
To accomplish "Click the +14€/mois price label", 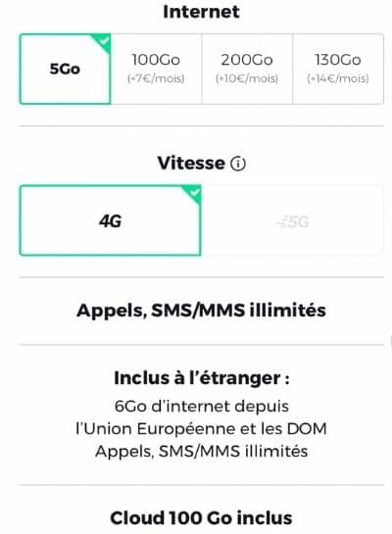I will click(x=338, y=78).
